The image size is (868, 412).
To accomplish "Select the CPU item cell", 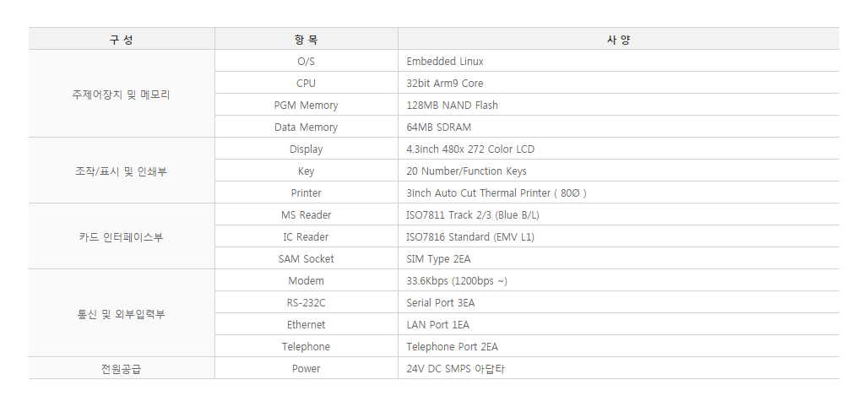I will coord(306,84).
